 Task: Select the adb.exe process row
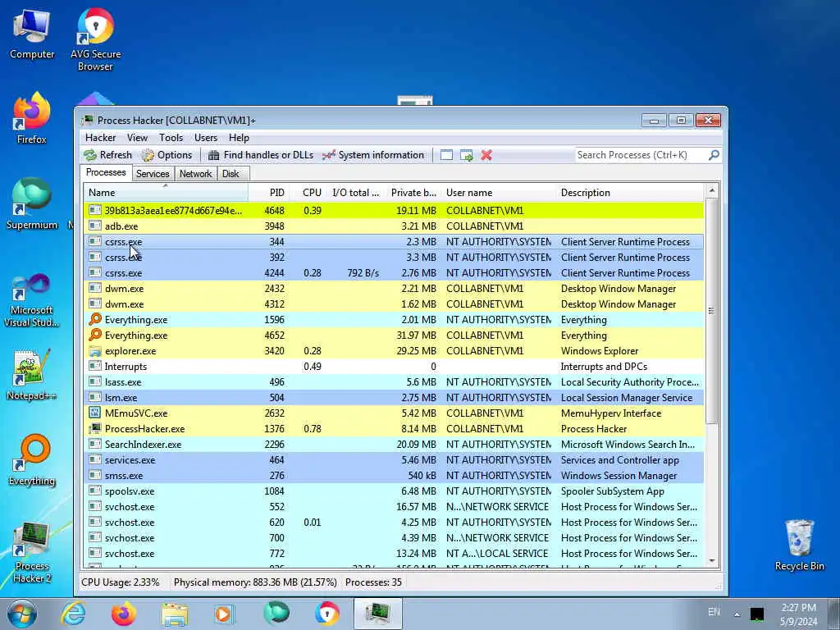click(394, 226)
